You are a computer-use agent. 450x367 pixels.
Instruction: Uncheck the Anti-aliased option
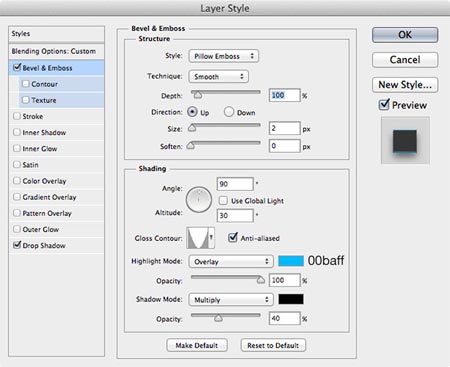(233, 237)
